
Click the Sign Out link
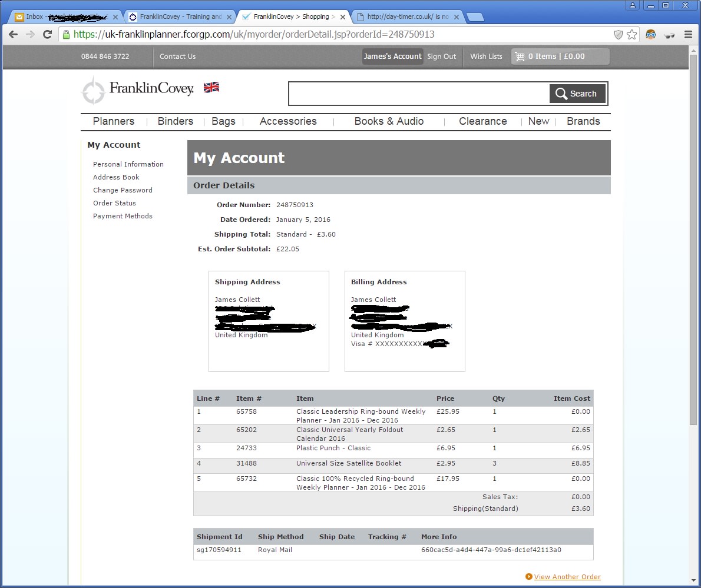pyautogui.click(x=442, y=57)
